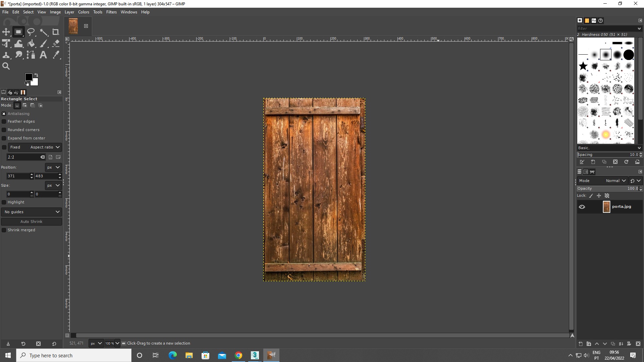This screenshot has width=644, height=362.
Task: Select the Zoom magnifier tool
Action: tap(6, 66)
